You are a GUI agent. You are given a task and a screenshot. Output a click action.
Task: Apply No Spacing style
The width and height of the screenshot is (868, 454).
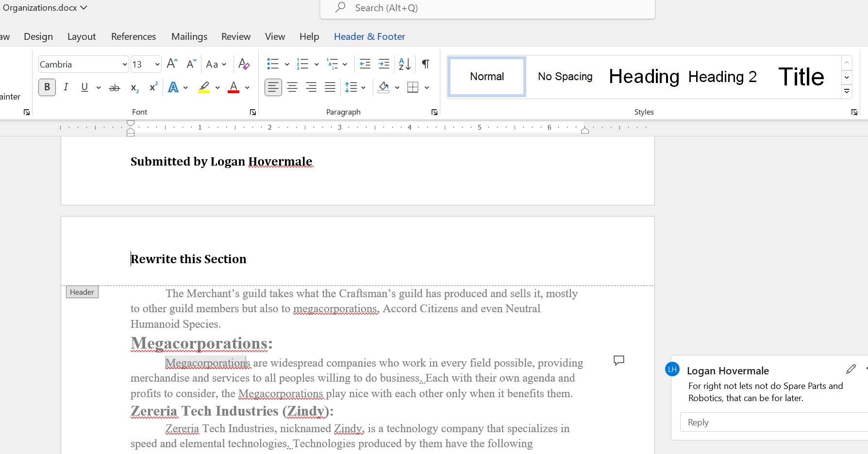click(565, 77)
